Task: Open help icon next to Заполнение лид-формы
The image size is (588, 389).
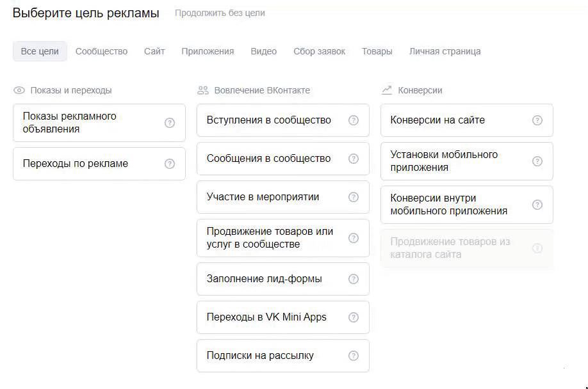Action: click(x=354, y=279)
